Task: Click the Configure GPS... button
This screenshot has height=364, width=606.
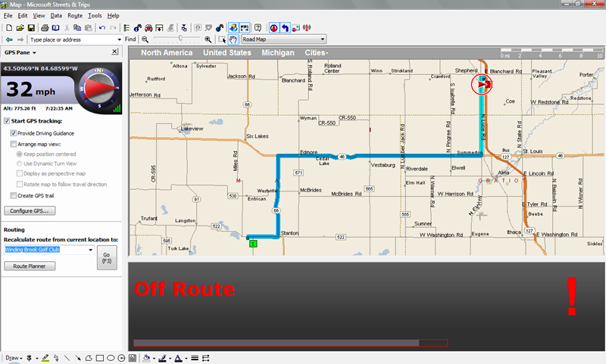Action: pyautogui.click(x=30, y=211)
